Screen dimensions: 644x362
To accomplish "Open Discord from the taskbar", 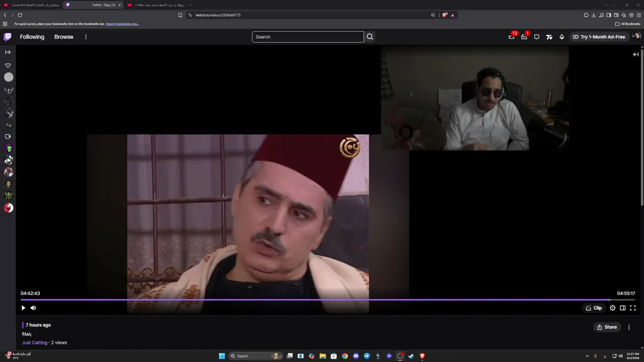I will pos(356,356).
